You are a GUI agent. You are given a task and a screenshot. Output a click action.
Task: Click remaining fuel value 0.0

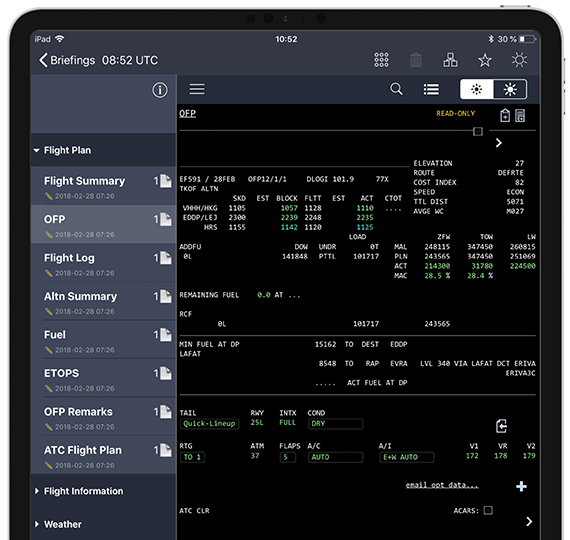[x=264, y=295]
